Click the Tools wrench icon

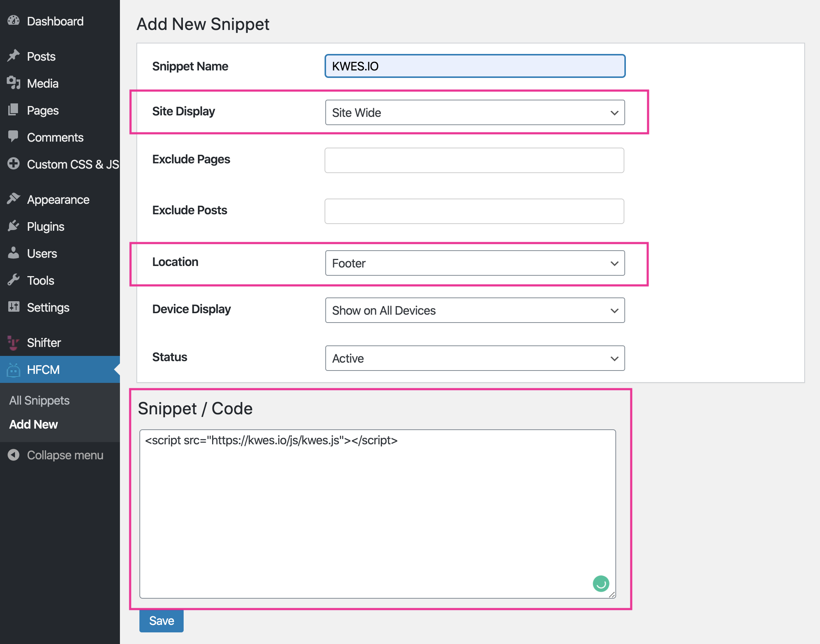13,280
